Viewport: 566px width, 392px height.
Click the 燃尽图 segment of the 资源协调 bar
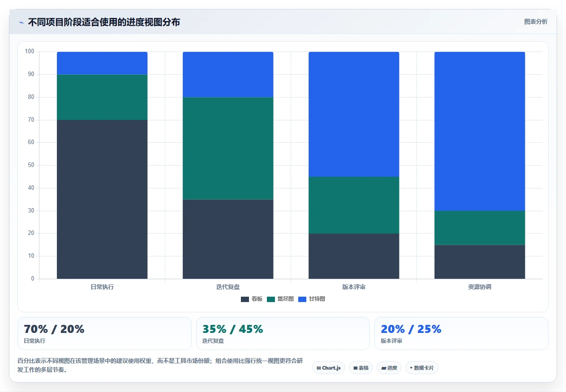(480, 228)
